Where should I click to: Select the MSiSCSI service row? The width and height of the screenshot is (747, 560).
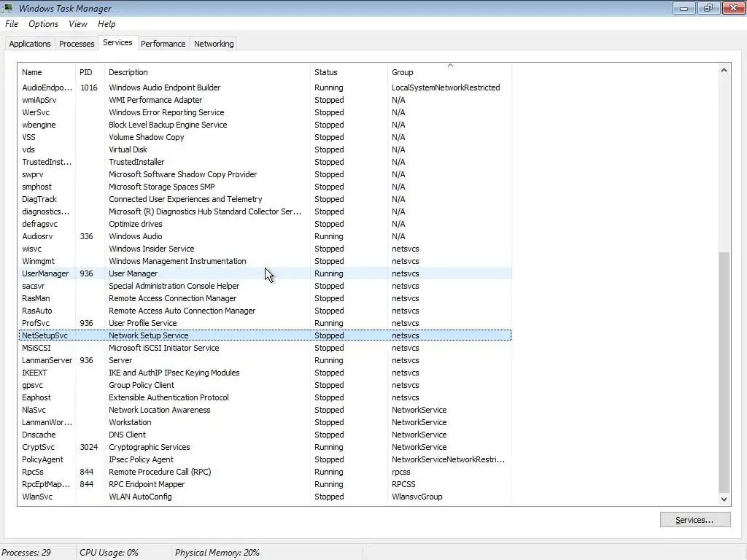pyautogui.click(x=265, y=348)
